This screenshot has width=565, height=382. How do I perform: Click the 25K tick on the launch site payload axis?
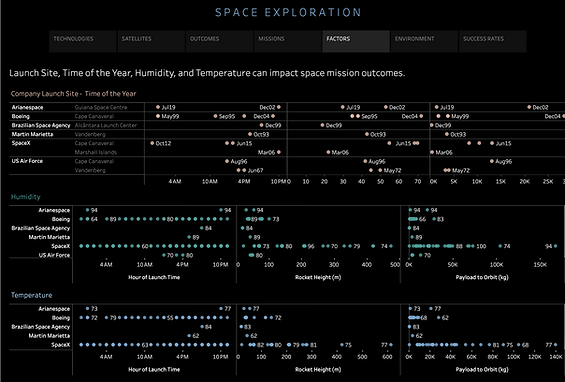point(548,182)
